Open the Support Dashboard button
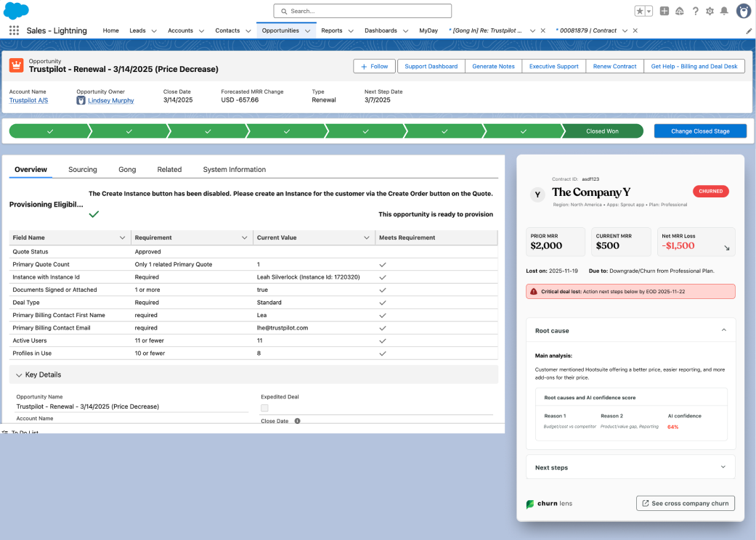Viewport: 756px width, 540px height. tap(431, 67)
